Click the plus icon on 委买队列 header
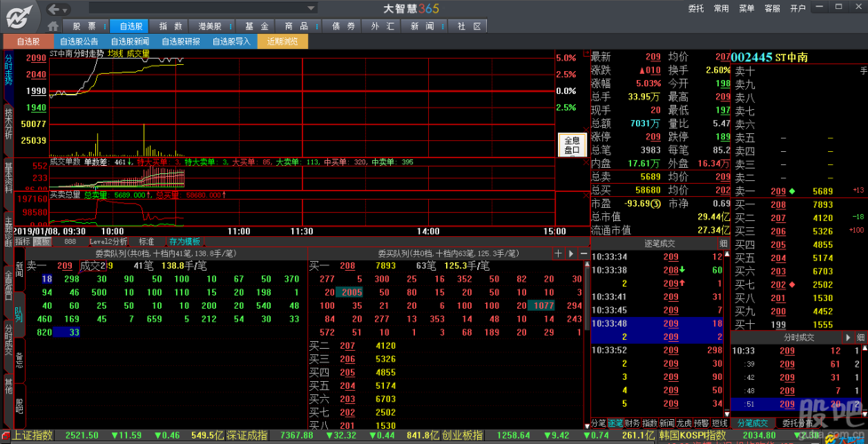868x444 pixels. point(559,254)
